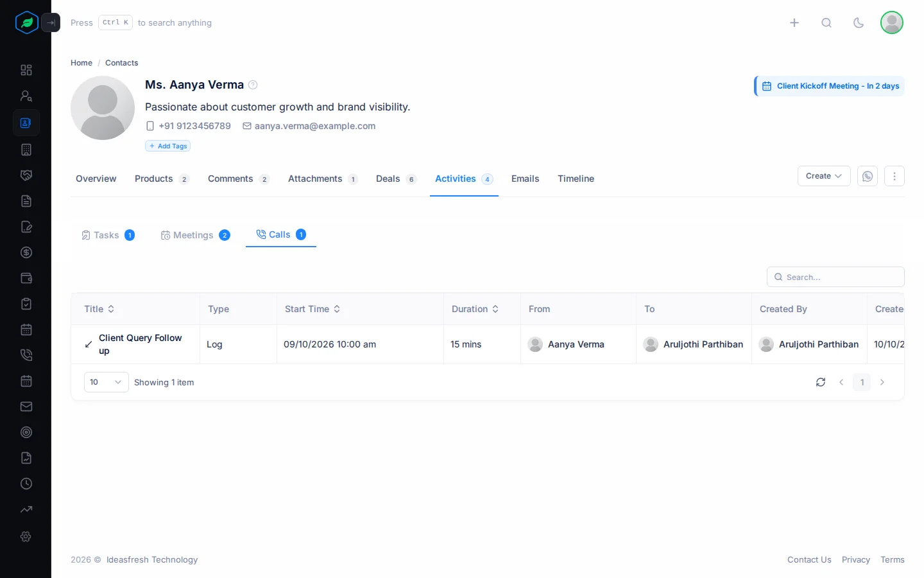924x578 pixels.
Task: Open the dashboard grid icon in sidebar
Action: 26,70
